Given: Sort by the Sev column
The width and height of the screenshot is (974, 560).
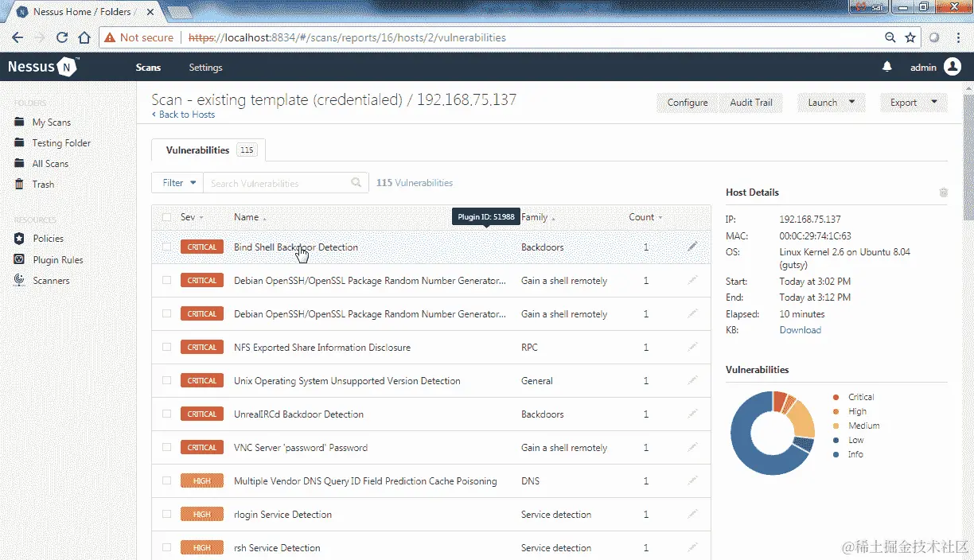Looking at the screenshot, I should click(x=192, y=217).
